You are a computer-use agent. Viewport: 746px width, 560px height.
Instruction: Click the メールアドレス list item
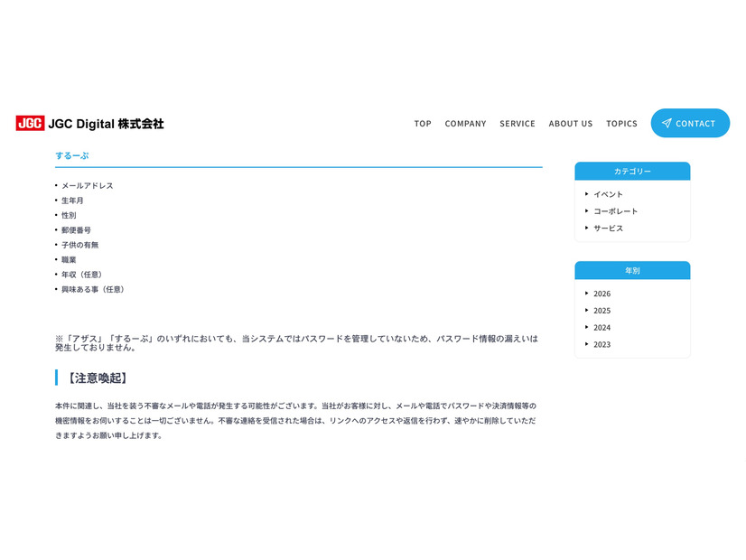88,185
